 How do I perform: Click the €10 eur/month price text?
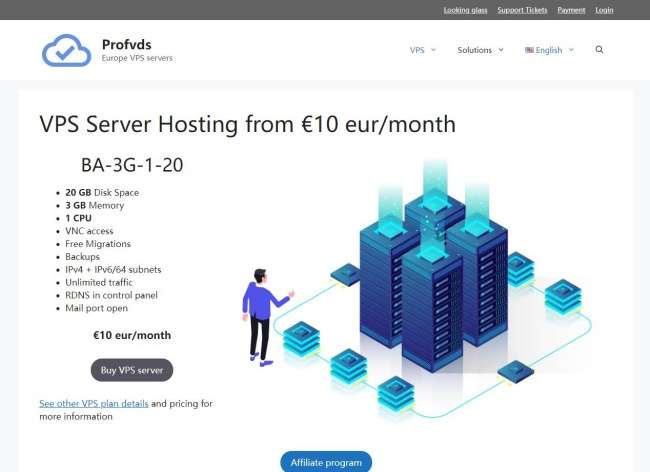[x=132, y=335]
